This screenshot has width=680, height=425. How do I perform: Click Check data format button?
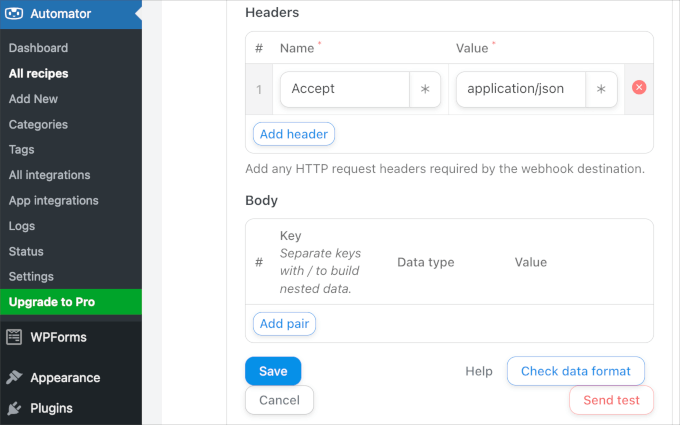pyautogui.click(x=575, y=371)
